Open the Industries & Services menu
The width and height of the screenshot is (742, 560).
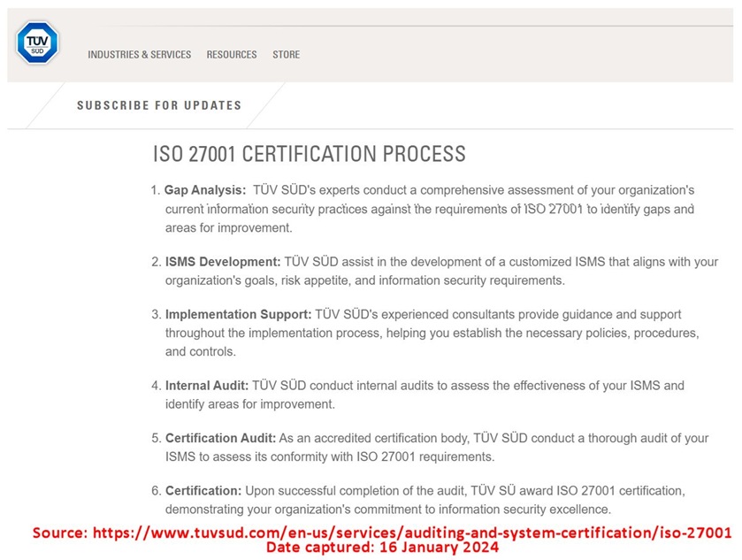tap(140, 55)
